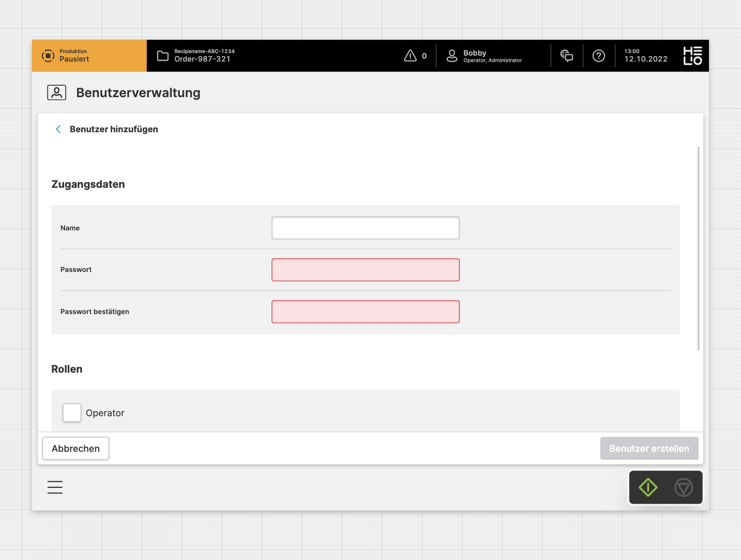The width and height of the screenshot is (741, 560).
Task: Focus the Passwort input field
Action: coord(365,270)
